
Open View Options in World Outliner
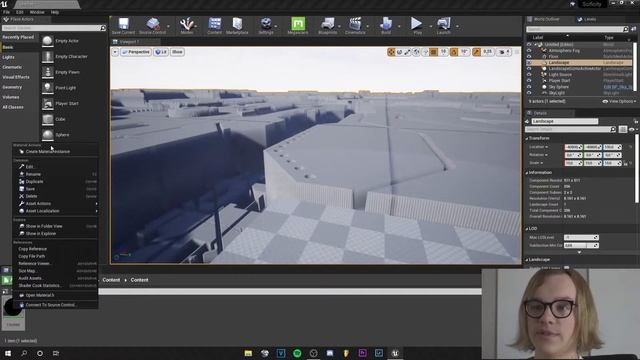coord(619,101)
